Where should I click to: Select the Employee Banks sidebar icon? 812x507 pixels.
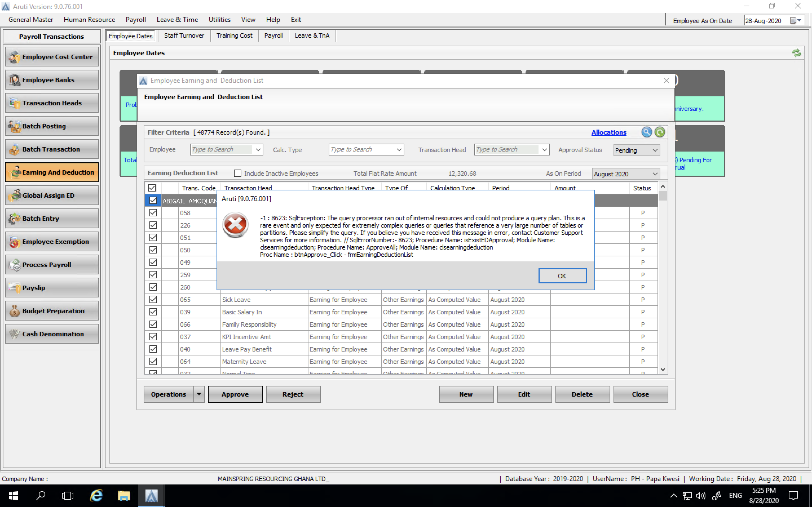(x=52, y=80)
